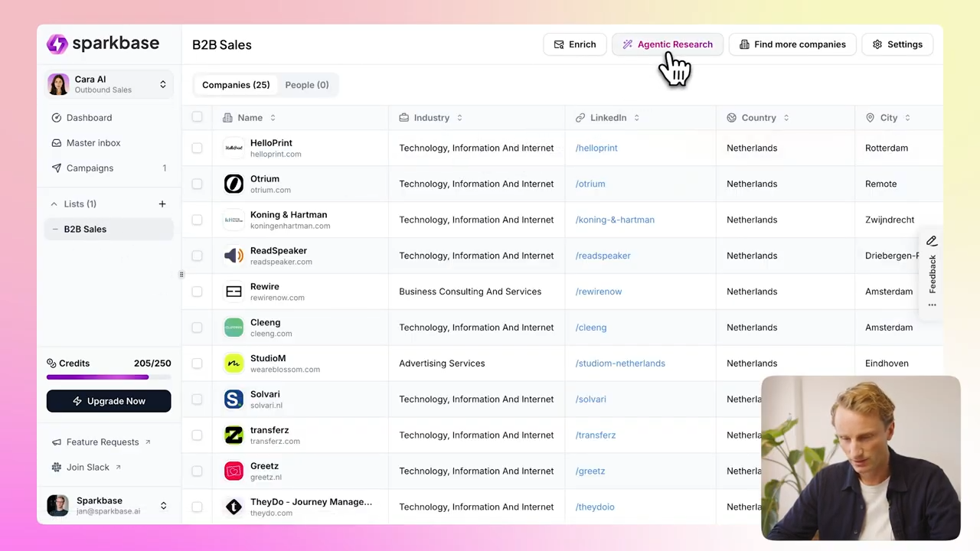Click the Solvari blue S logo
980x551 pixels.
pyautogui.click(x=234, y=399)
